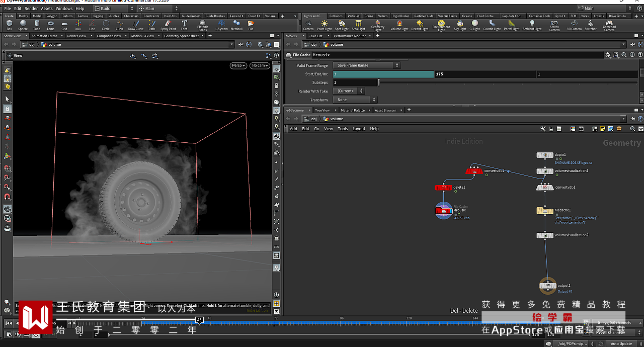Add a Point Light from the shelf
Viewport: 644px width, 347px height.
(x=324, y=25)
